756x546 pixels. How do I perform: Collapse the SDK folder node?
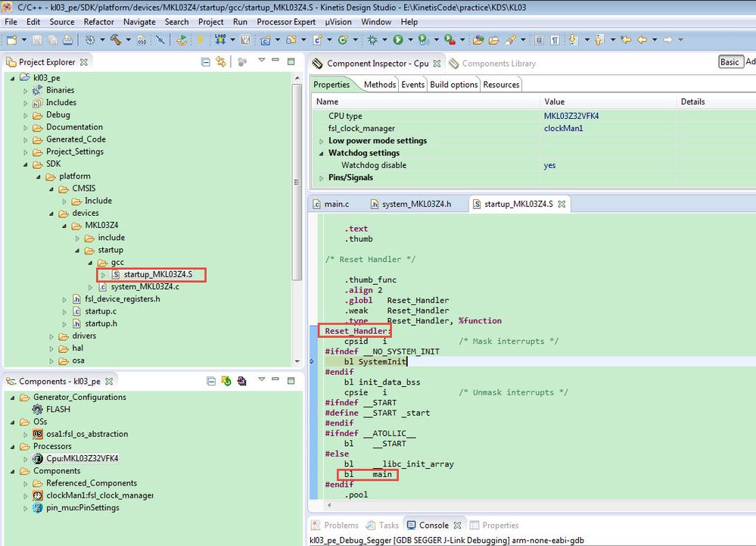[26, 164]
